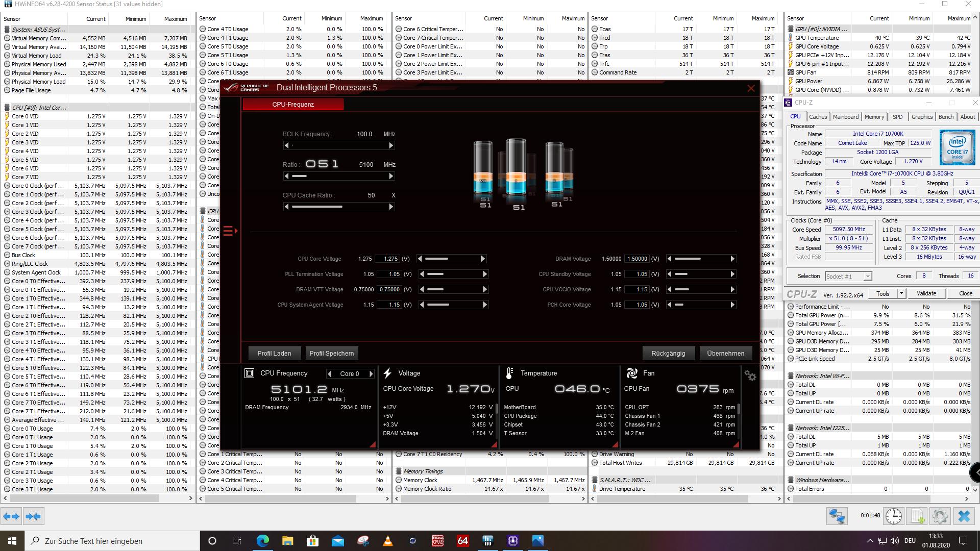Image resolution: width=980 pixels, height=551 pixels.
Task: Click the Windows search box
Action: pyautogui.click(x=112, y=541)
